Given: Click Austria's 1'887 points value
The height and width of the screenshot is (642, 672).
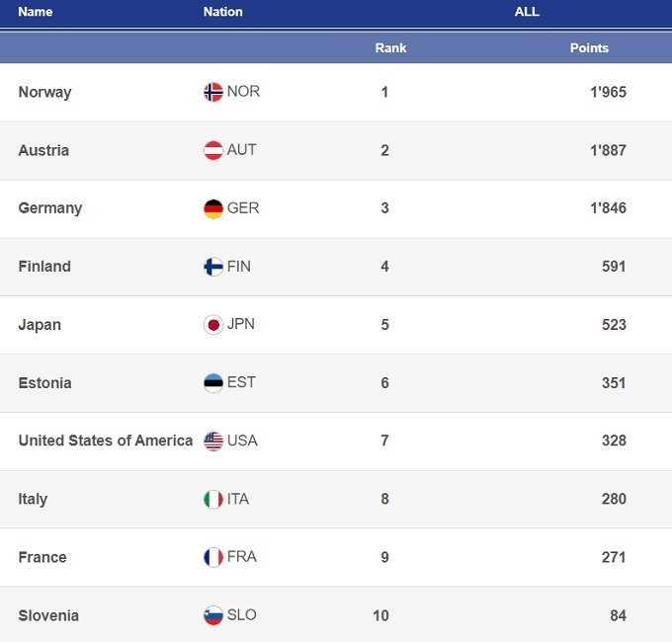Looking at the screenshot, I should click(608, 150).
